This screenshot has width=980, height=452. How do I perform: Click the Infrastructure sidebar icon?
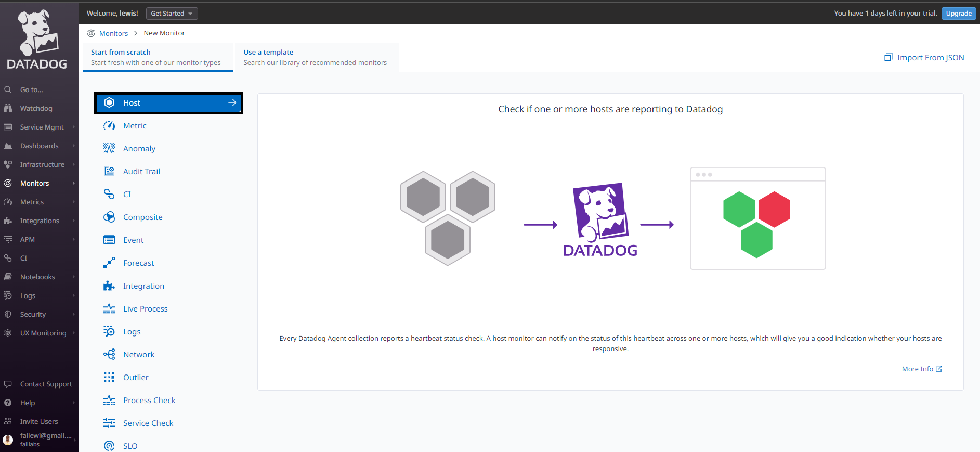(8, 164)
